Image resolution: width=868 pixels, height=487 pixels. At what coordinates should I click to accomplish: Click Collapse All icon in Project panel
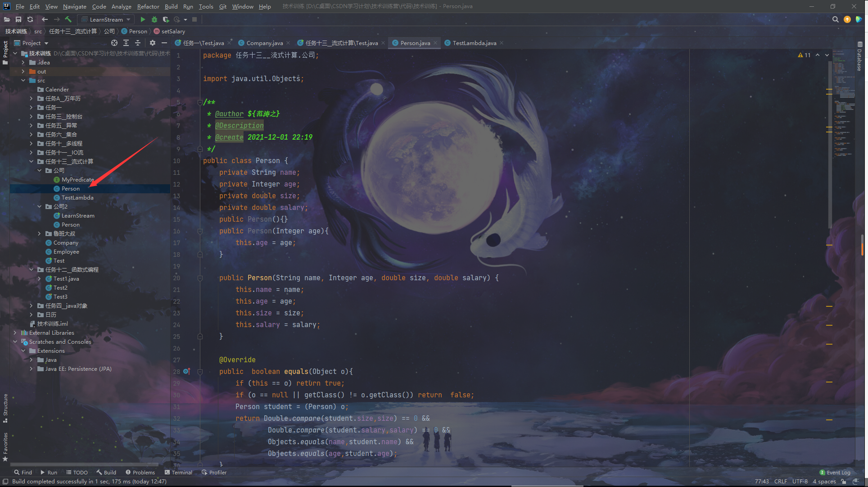click(x=138, y=43)
